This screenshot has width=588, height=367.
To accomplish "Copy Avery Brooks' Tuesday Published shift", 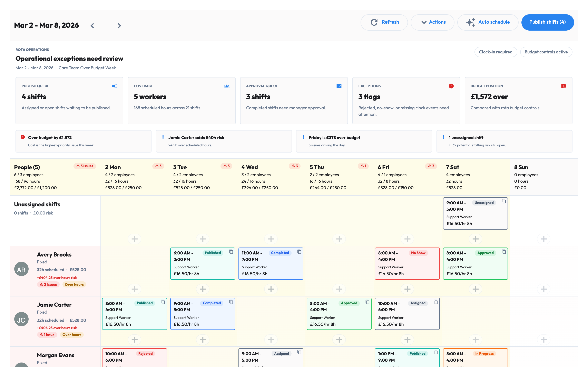I will pyautogui.click(x=231, y=252).
